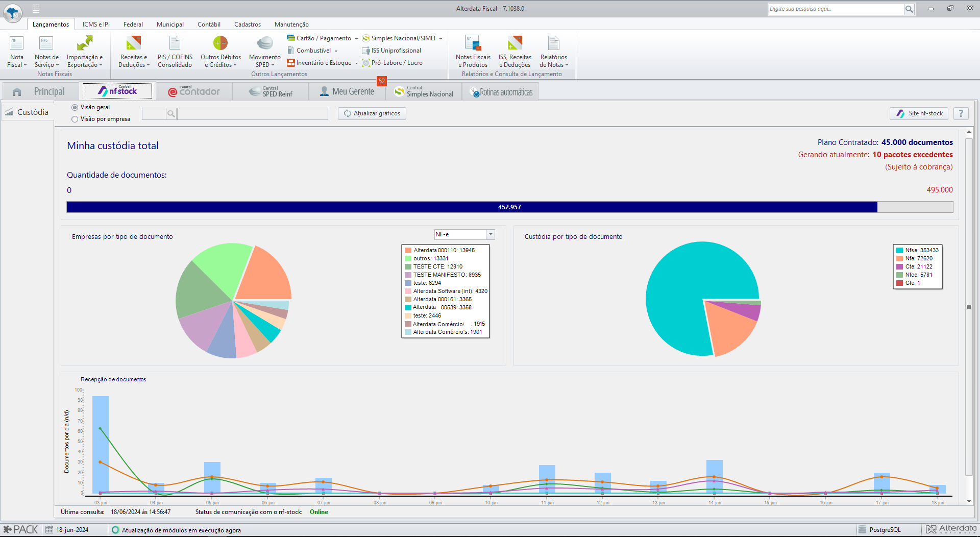Click the PACK logo in status bar
This screenshot has height=537, width=980.
point(20,530)
